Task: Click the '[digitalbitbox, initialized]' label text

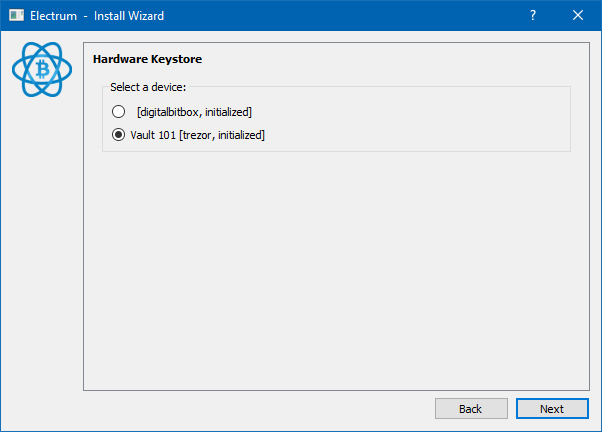Action: coord(194,112)
